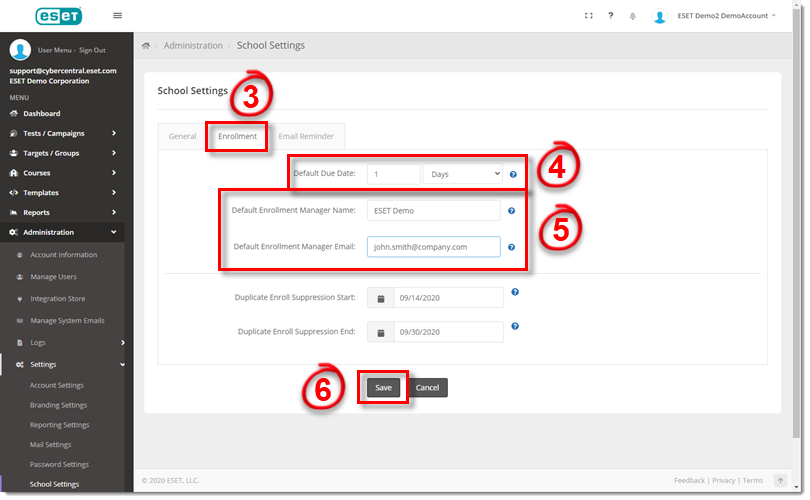Viewport: 810px width, 500px height.
Task: Open the help question mark icon
Action: coord(610,16)
